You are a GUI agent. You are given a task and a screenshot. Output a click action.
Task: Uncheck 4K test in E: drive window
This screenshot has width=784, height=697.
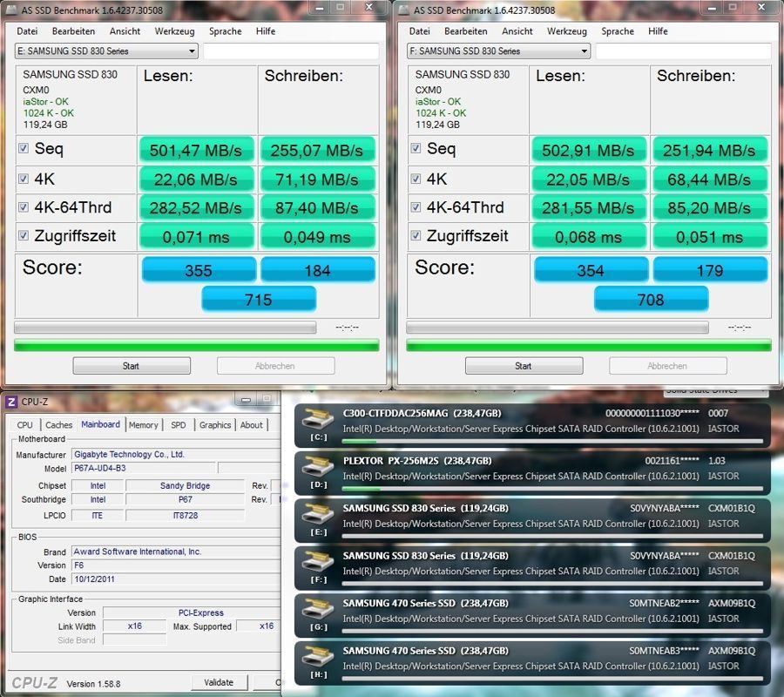tap(23, 179)
